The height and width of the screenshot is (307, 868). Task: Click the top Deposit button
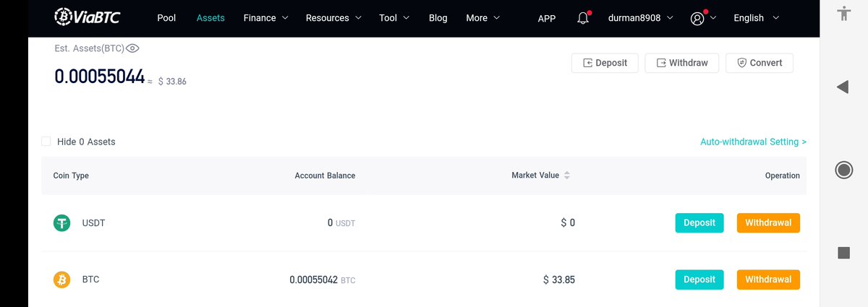point(605,63)
